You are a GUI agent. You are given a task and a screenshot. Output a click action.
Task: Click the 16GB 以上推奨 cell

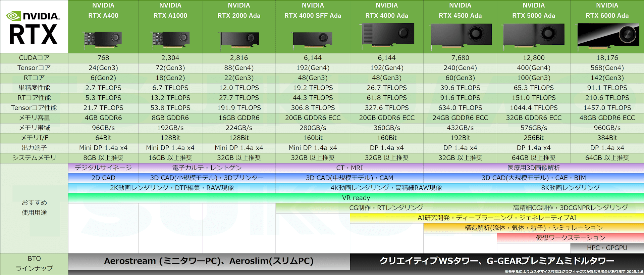tap(170, 158)
